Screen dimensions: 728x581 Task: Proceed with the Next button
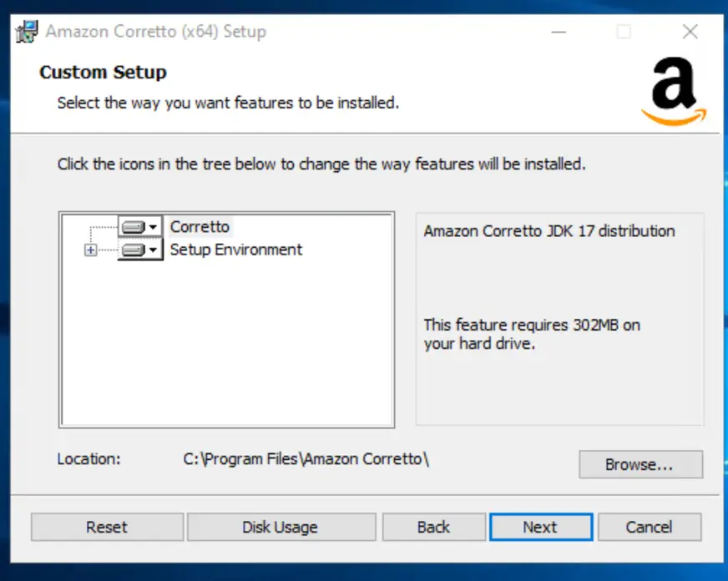click(541, 527)
